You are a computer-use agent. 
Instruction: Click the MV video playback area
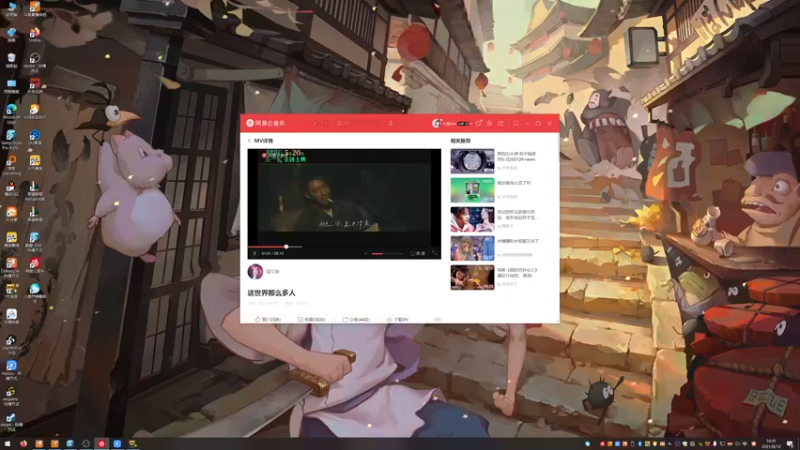point(344,197)
